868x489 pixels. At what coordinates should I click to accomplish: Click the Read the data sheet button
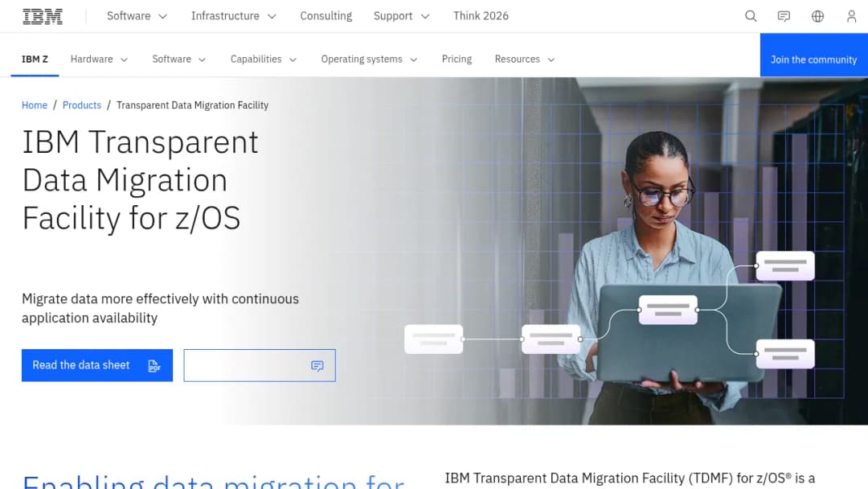click(x=97, y=365)
